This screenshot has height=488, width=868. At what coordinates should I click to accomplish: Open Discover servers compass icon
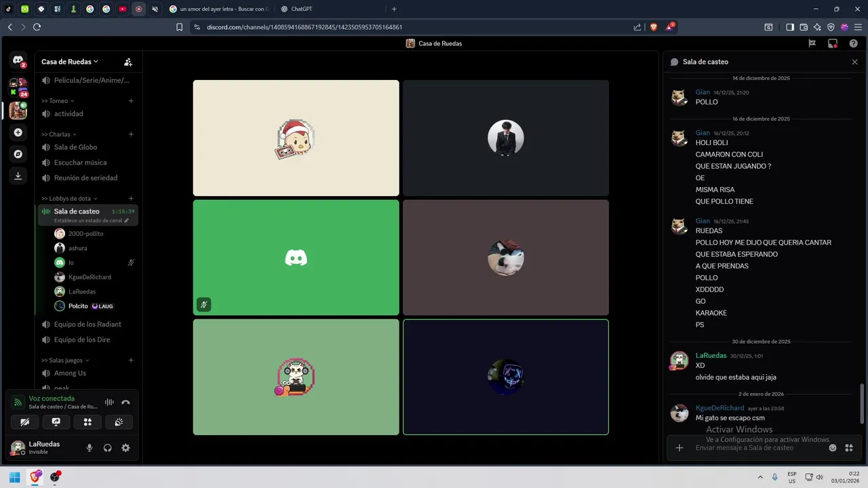pos(18,154)
